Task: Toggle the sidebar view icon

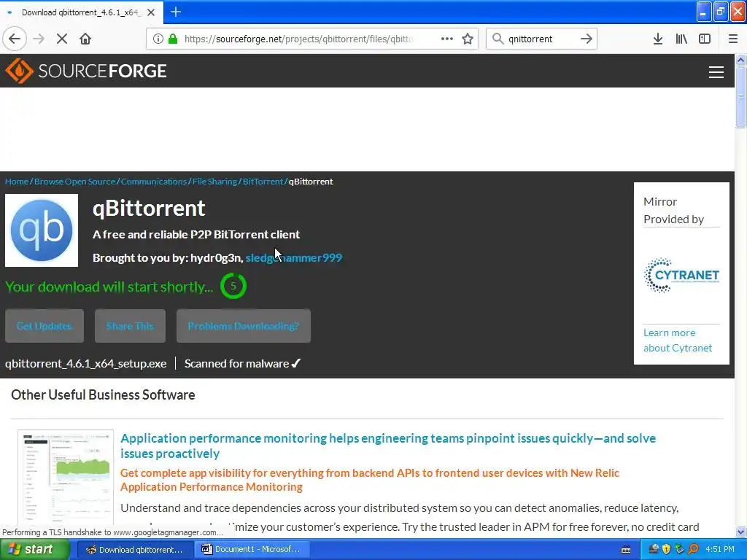Action: coord(705,39)
